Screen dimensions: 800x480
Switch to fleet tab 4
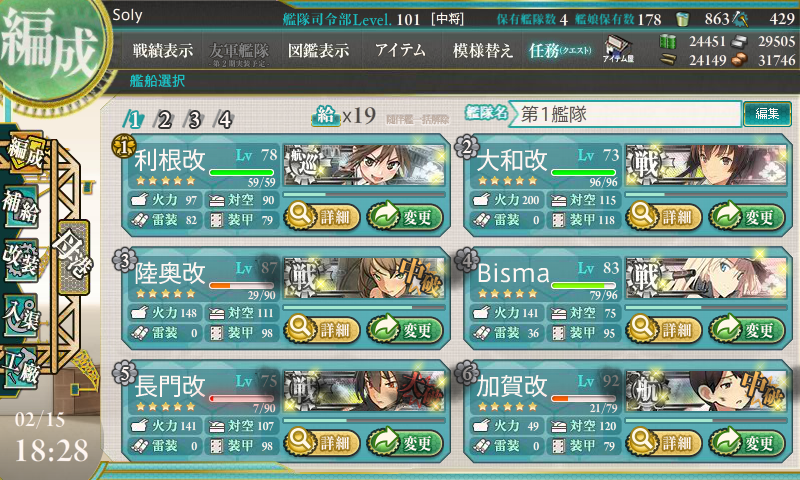click(224, 120)
